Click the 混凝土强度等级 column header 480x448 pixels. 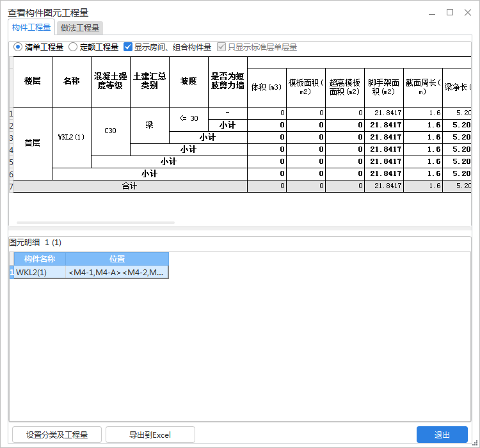point(111,82)
